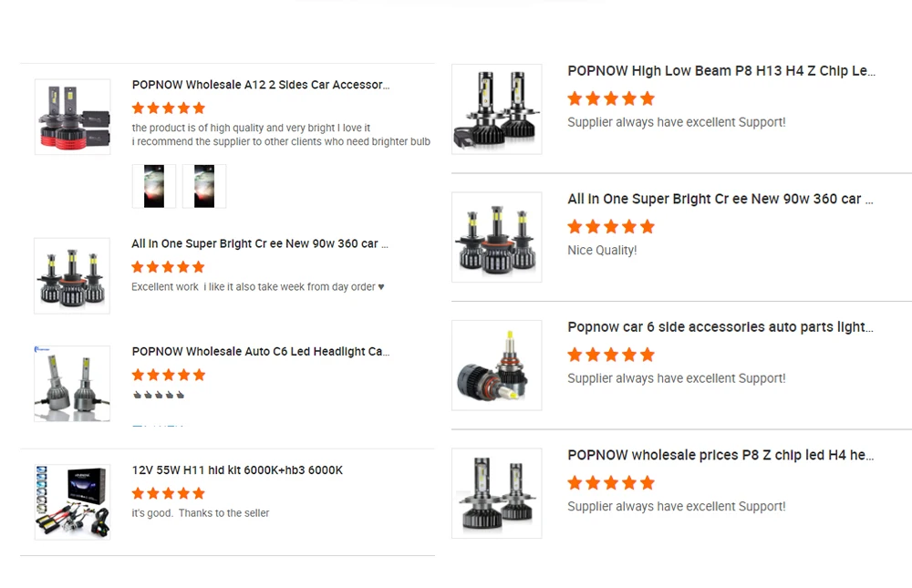This screenshot has width=912, height=588.
Task: Open POPNOW Wholesale A12 2 Sides product title
Action: [x=260, y=85]
